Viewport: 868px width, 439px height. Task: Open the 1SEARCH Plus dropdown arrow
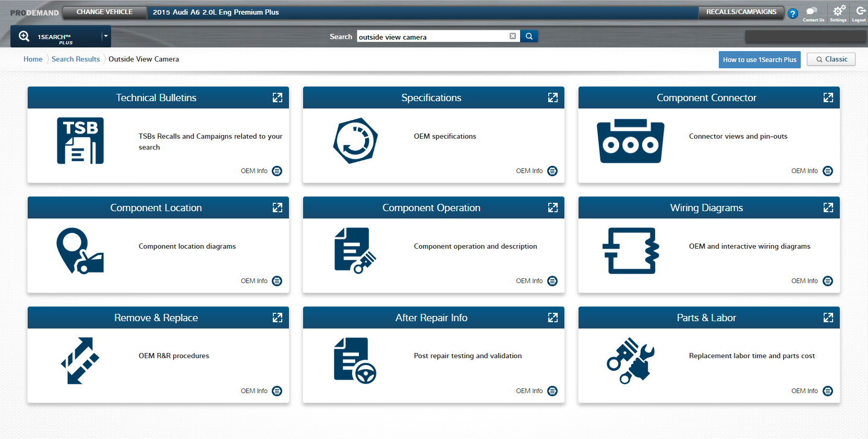[x=106, y=36]
